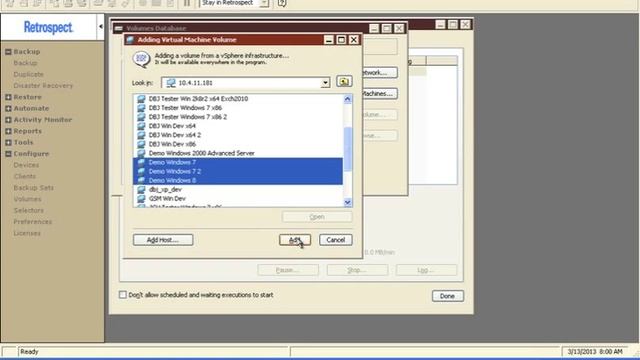Expand the Restore section
The height and width of the screenshot is (360, 640).
[8, 97]
